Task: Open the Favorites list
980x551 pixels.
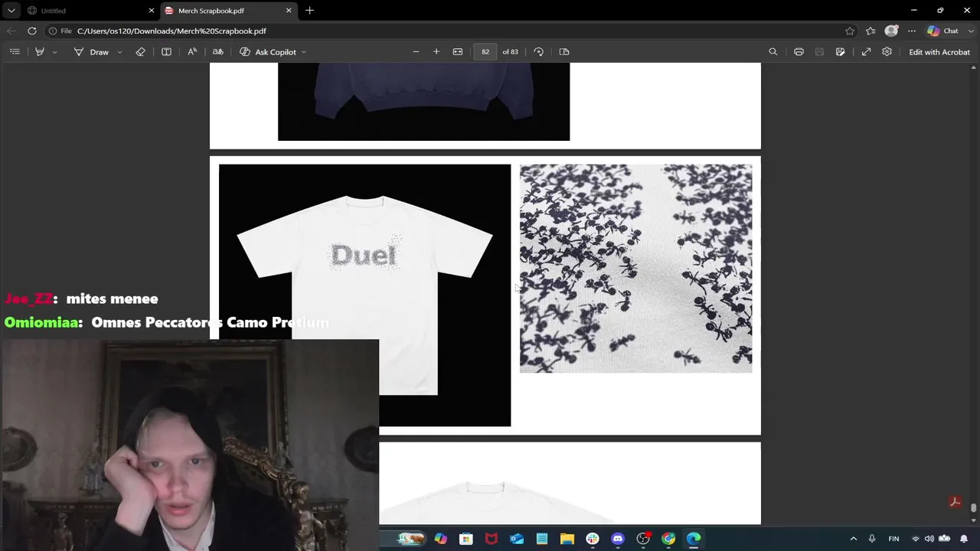Action: pos(871,31)
